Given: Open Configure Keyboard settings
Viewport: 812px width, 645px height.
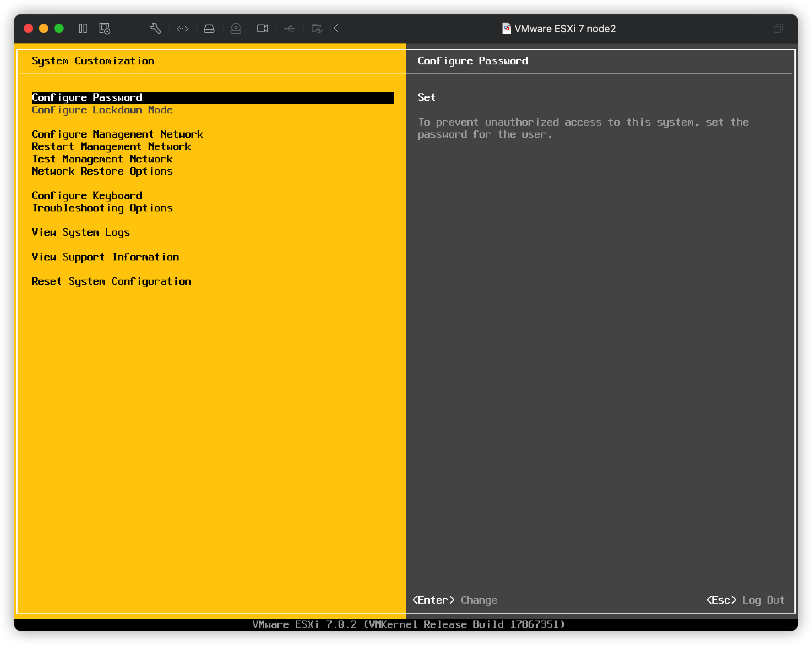Looking at the screenshot, I should (87, 196).
